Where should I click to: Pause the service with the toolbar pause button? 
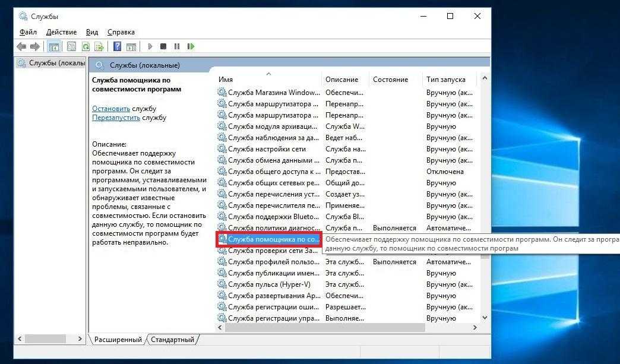click(x=177, y=46)
